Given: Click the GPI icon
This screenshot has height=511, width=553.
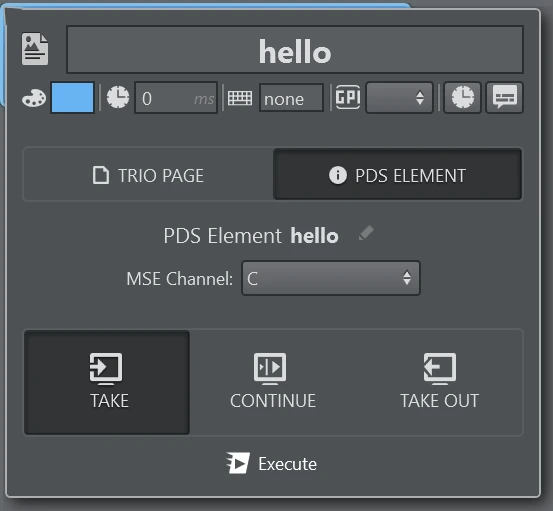Looking at the screenshot, I should [348, 97].
